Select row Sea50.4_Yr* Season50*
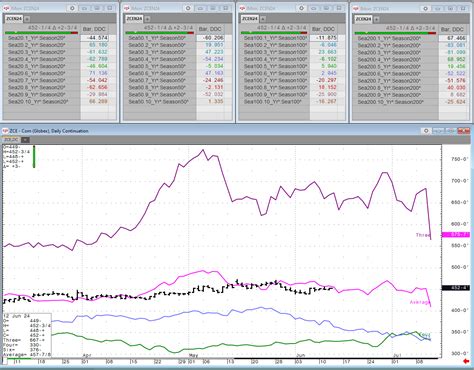Screen dimensions: 474x370 pos(160,59)
